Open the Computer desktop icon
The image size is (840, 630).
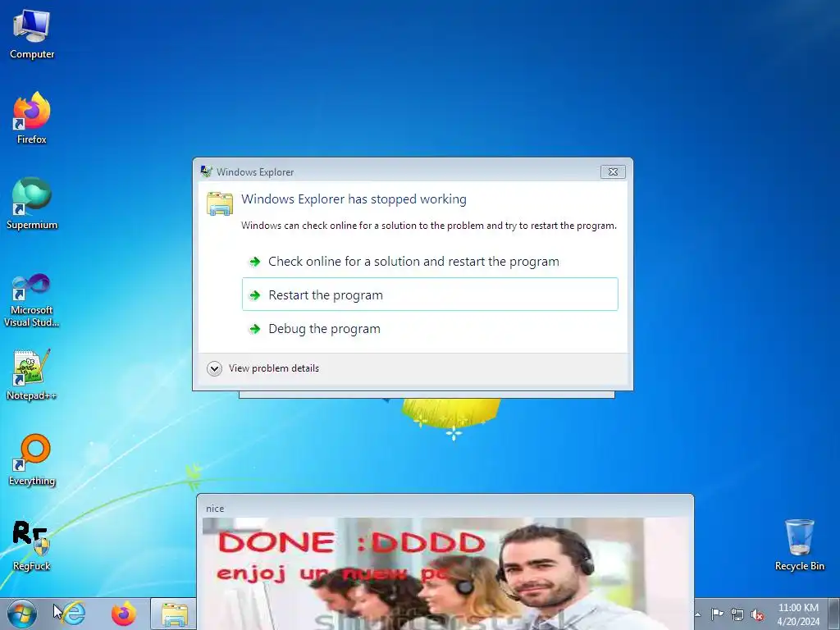[32, 34]
